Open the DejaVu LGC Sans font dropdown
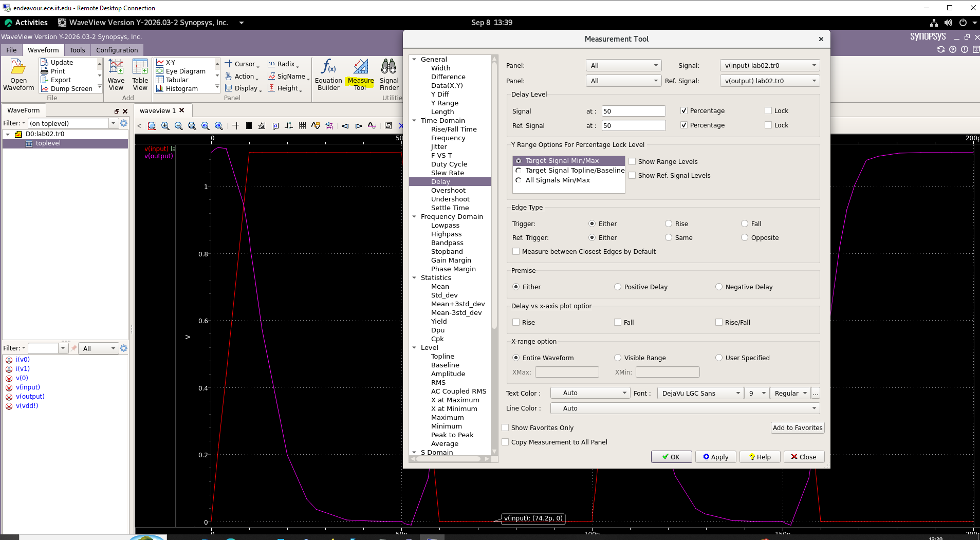Screen dimensions: 980x540 tap(700, 393)
